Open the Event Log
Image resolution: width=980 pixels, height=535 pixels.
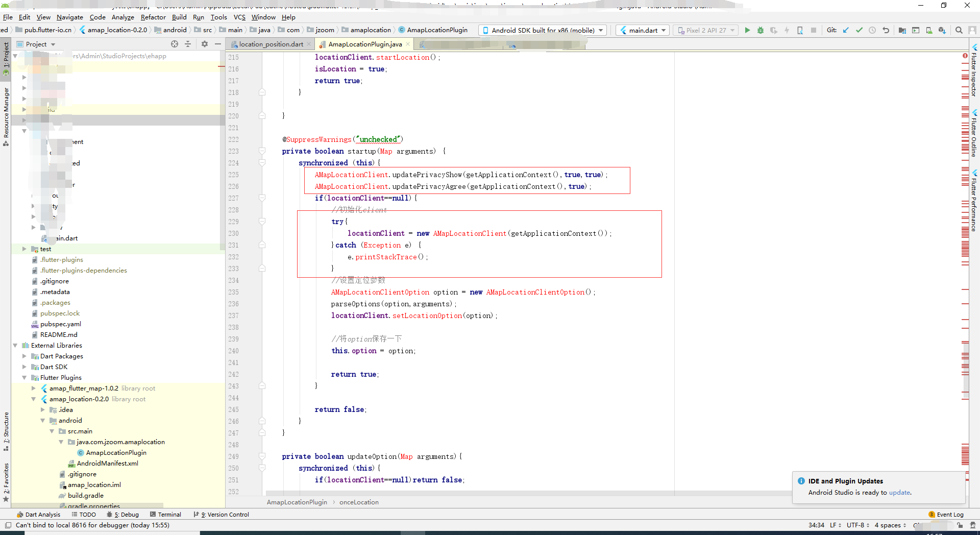pyautogui.click(x=946, y=515)
